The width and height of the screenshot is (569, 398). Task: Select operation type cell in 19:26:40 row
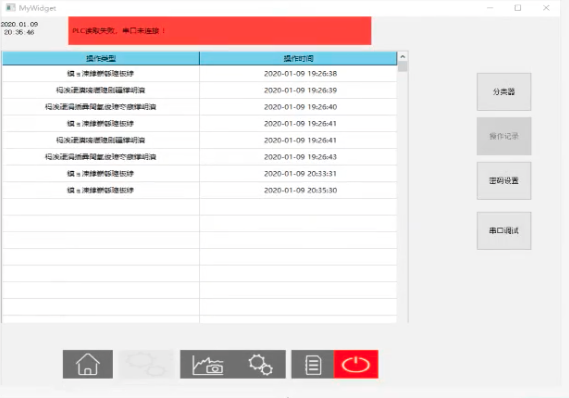[x=101, y=107]
